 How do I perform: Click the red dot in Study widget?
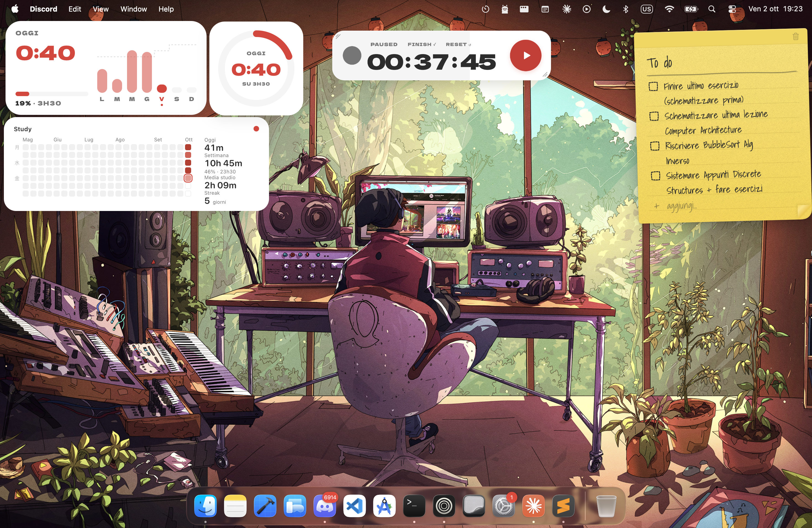coord(256,129)
